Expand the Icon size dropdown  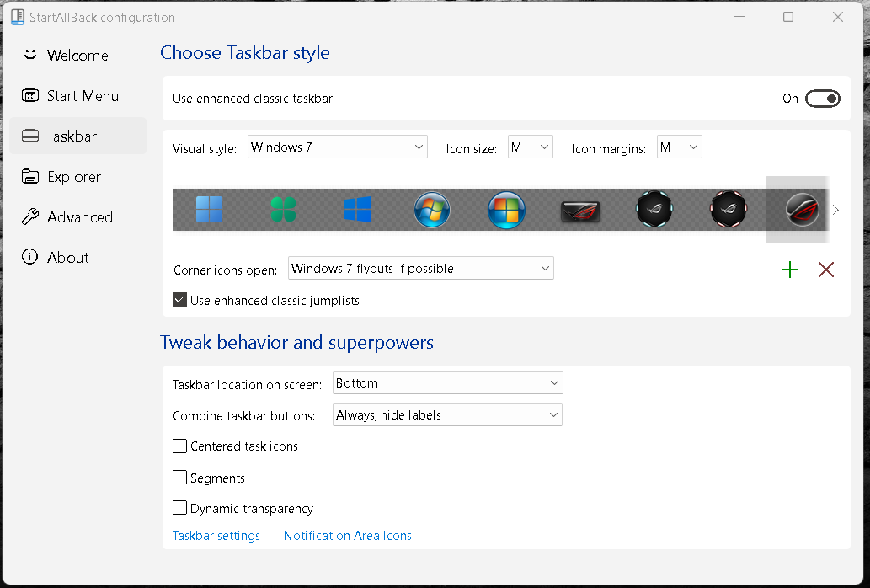(x=530, y=147)
